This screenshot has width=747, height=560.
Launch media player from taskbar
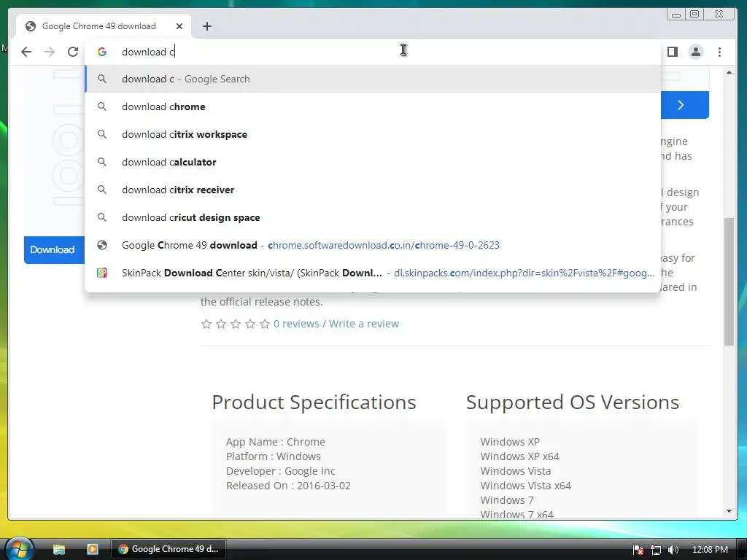point(93,549)
